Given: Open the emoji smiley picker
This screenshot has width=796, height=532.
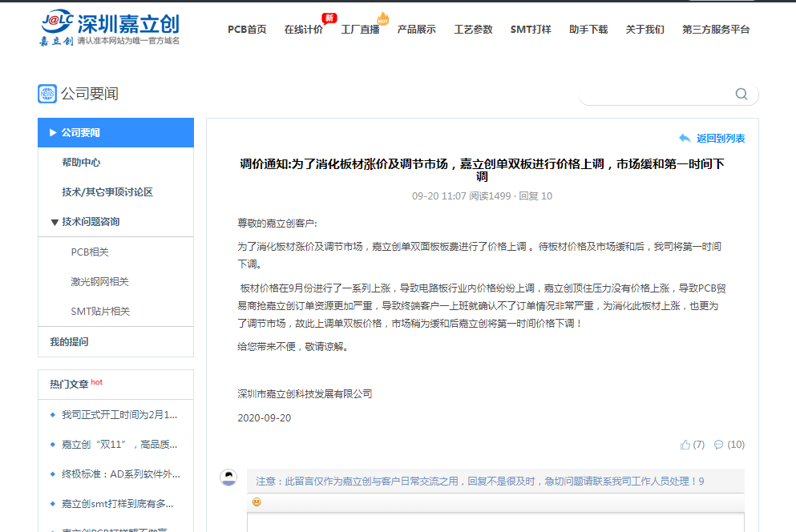Looking at the screenshot, I should coord(257,502).
